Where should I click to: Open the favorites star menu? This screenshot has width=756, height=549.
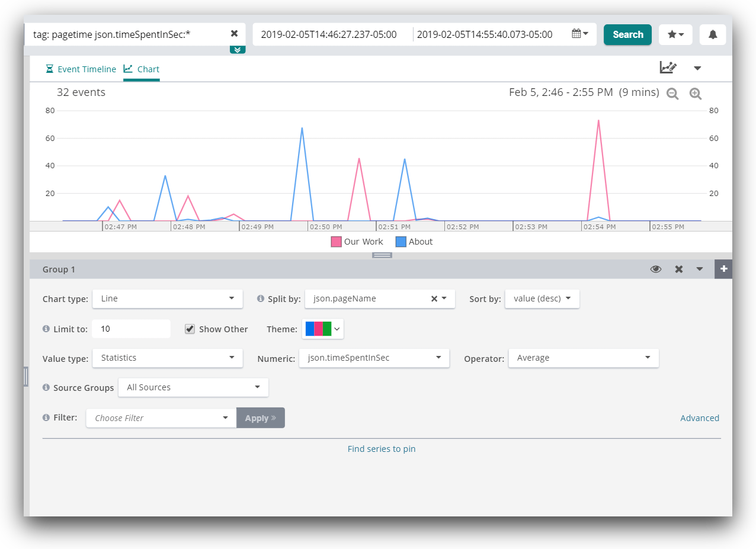click(x=675, y=34)
